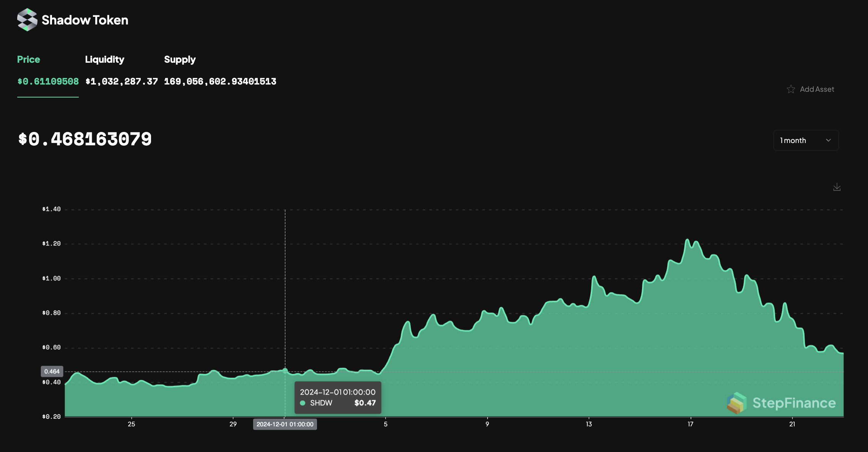Click the large $0.468163079 price readout
Image resolution: width=868 pixels, height=452 pixels.
point(85,139)
